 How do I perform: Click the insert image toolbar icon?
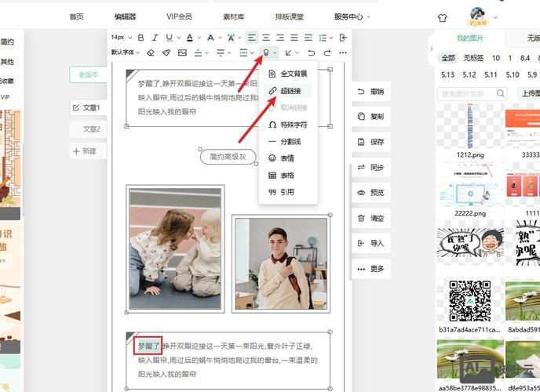tap(182, 53)
